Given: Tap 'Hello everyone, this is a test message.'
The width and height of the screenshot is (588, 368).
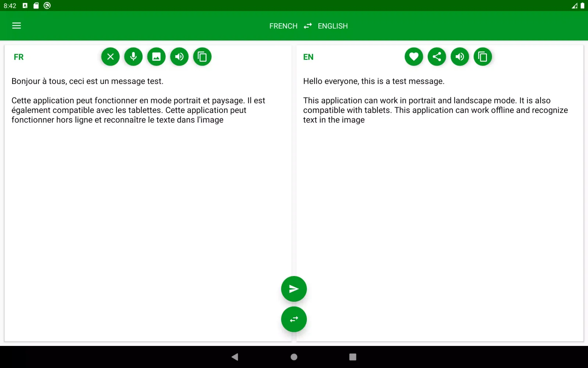Looking at the screenshot, I should coord(374,81).
